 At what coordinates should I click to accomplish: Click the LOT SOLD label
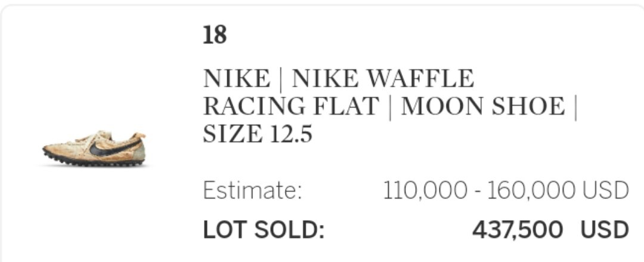[264, 230]
